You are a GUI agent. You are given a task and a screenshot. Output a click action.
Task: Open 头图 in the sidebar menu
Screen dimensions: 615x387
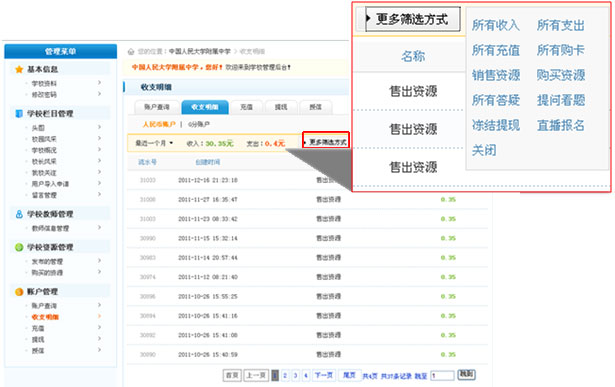pos(38,128)
